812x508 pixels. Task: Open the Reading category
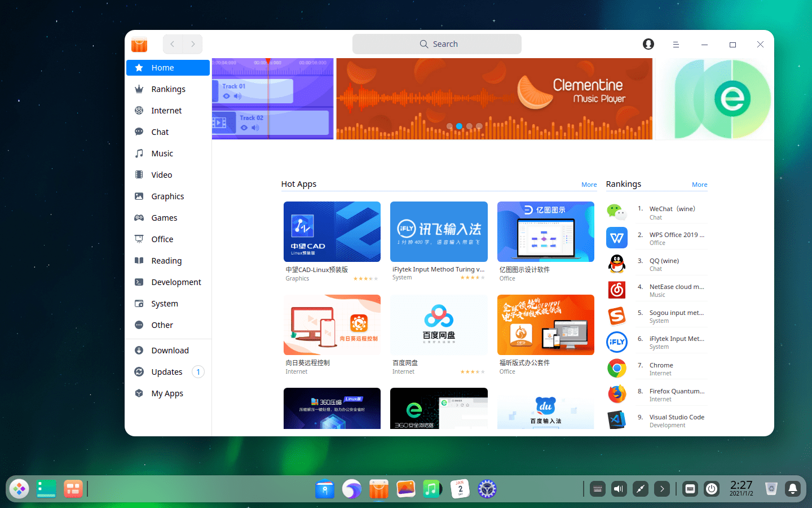coord(168,261)
